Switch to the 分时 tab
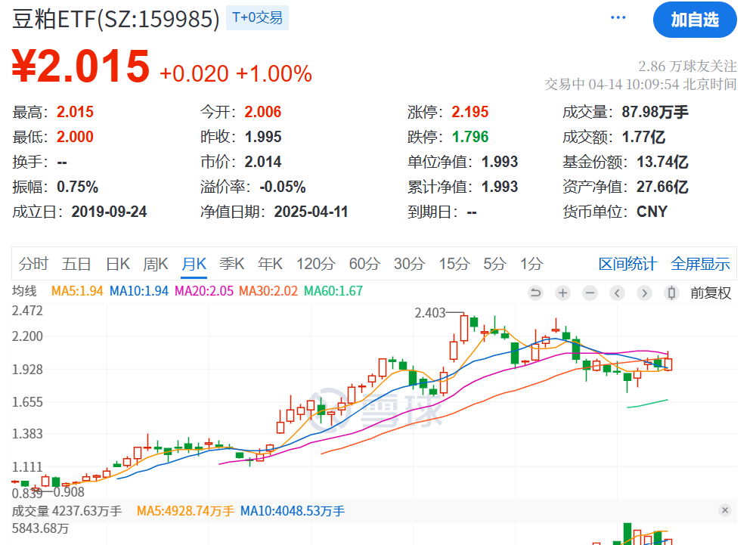The height and width of the screenshot is (545, 756). (33, 264)
